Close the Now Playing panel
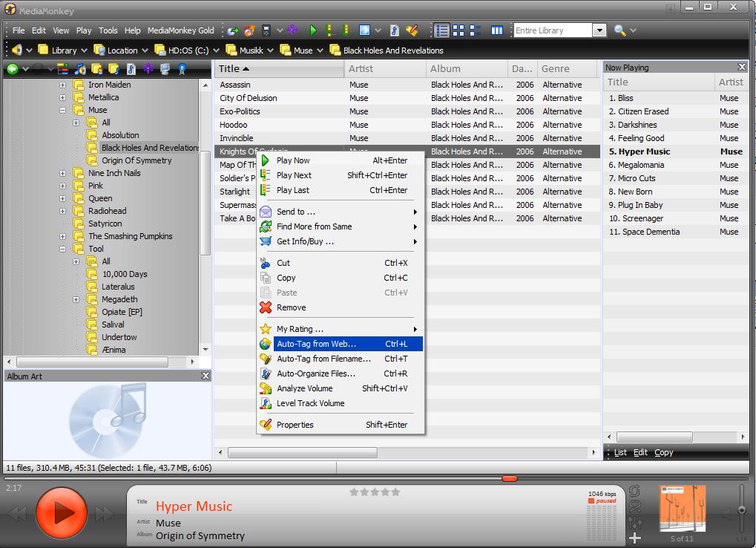The width and height of the screenshot is (756, 548). [742, 67]
